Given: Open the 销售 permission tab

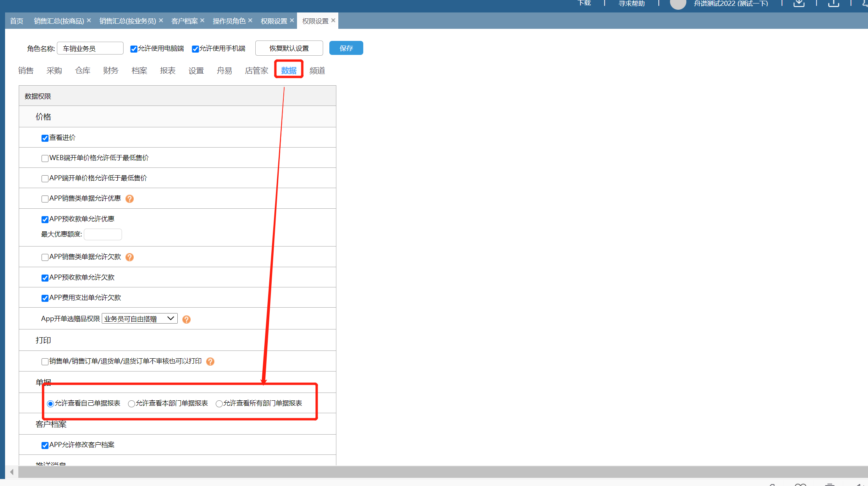Looking at the screenshot, I should coord(26,70).
